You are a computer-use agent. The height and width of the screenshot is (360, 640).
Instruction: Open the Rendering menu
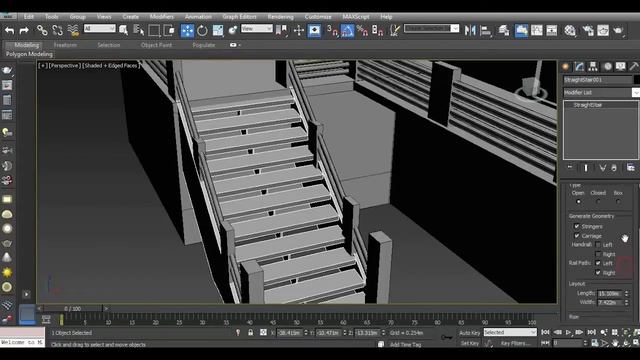(x=280, y=17)
